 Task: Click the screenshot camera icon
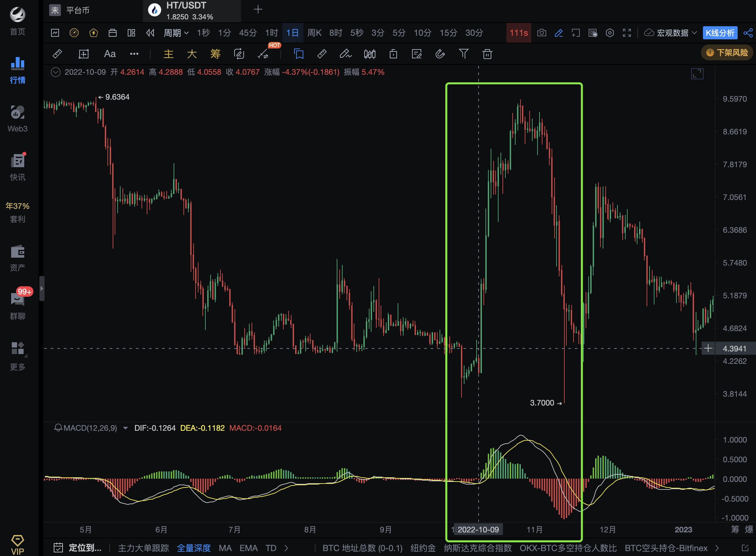(541, 33)
